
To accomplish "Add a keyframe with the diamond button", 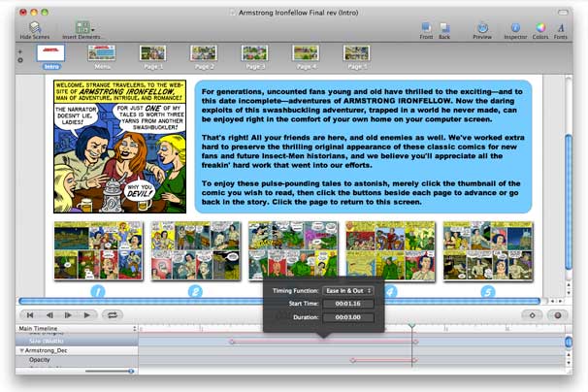I will (x=532, y=315).
